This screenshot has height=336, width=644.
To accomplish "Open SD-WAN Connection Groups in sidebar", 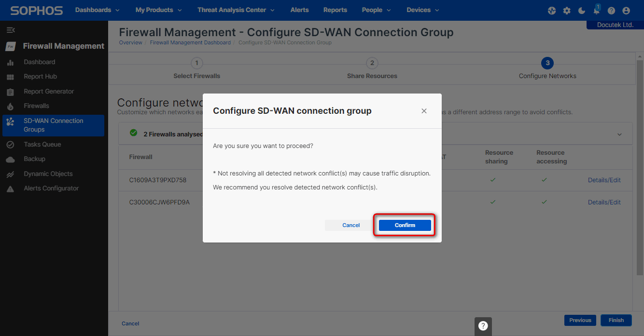I will 53,125.
